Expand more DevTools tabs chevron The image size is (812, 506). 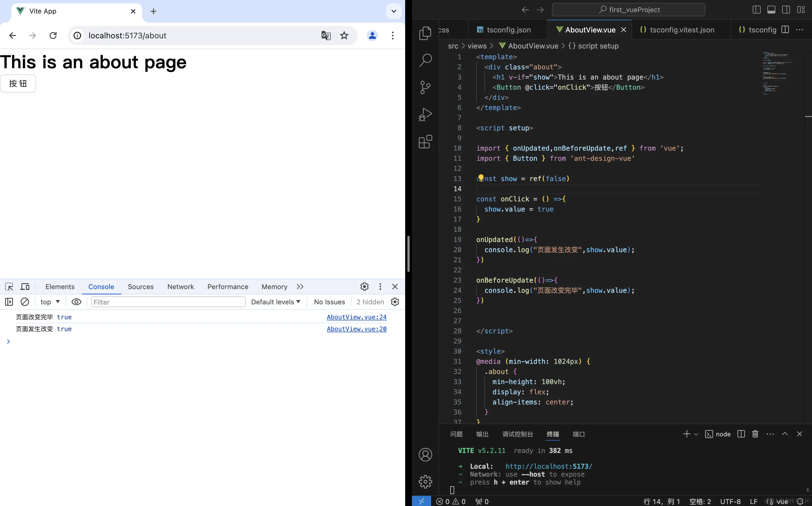(300, 287)
